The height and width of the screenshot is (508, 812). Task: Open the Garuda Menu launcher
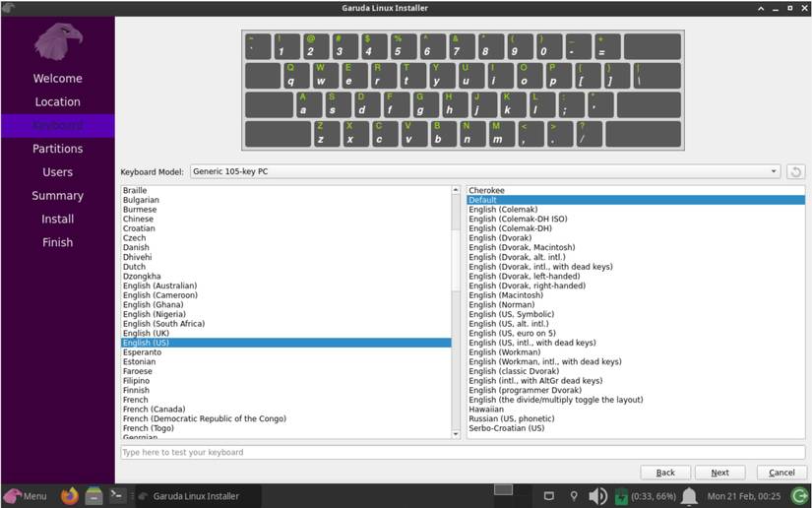[26, 496]
